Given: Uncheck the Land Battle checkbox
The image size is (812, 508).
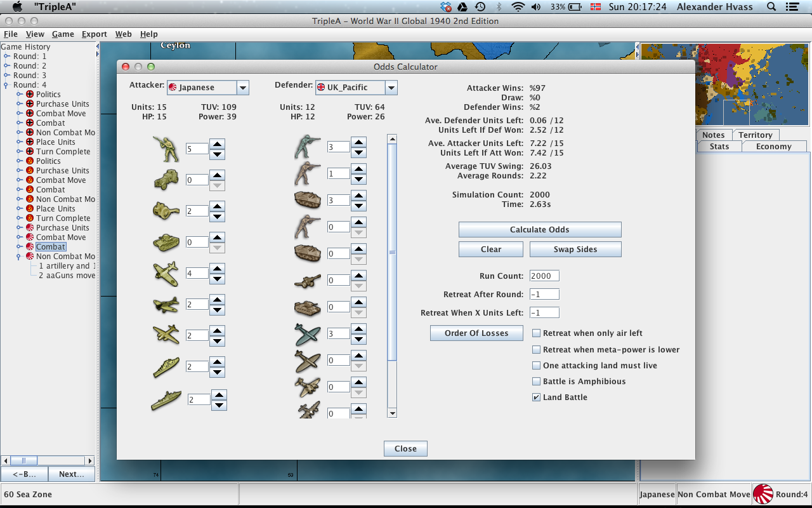Looking at the screenshot, I should 537,397.
